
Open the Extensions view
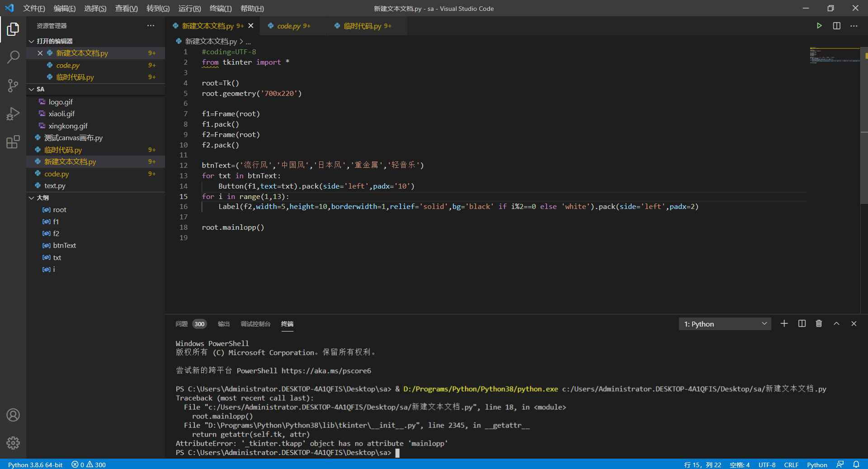click(13, 142)
